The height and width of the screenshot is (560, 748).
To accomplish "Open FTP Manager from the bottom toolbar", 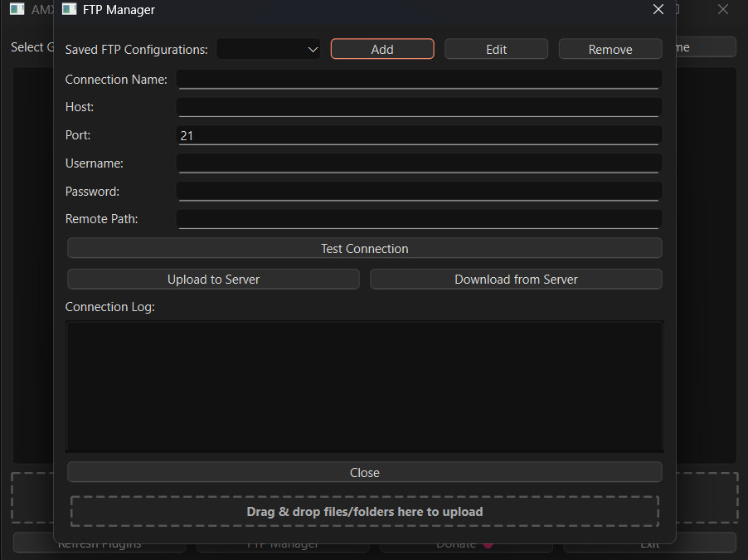I will click(x=283, y=543).
